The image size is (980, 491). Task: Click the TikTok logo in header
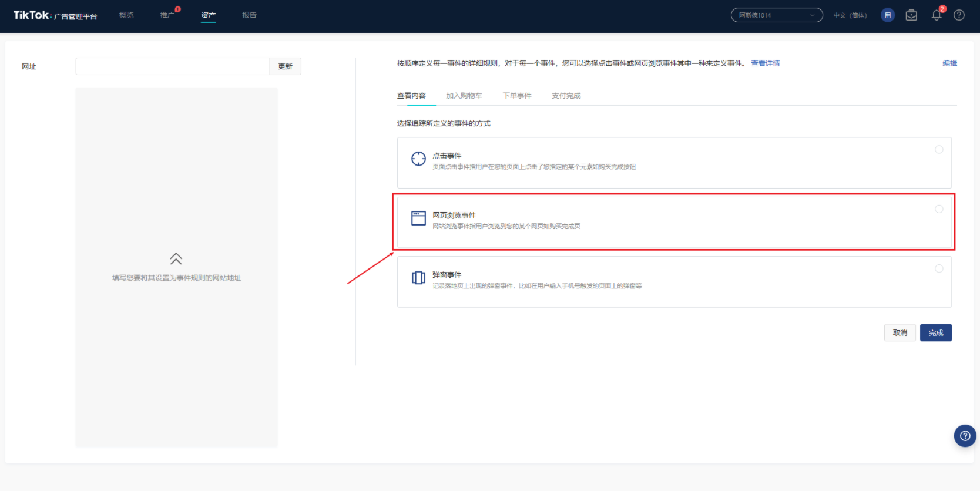click(32, 15)
